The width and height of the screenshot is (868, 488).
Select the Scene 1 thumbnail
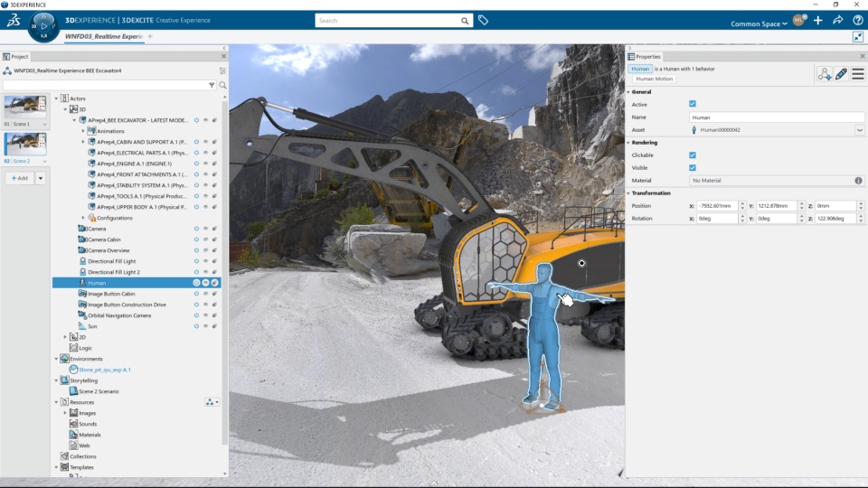click(25, 108)
